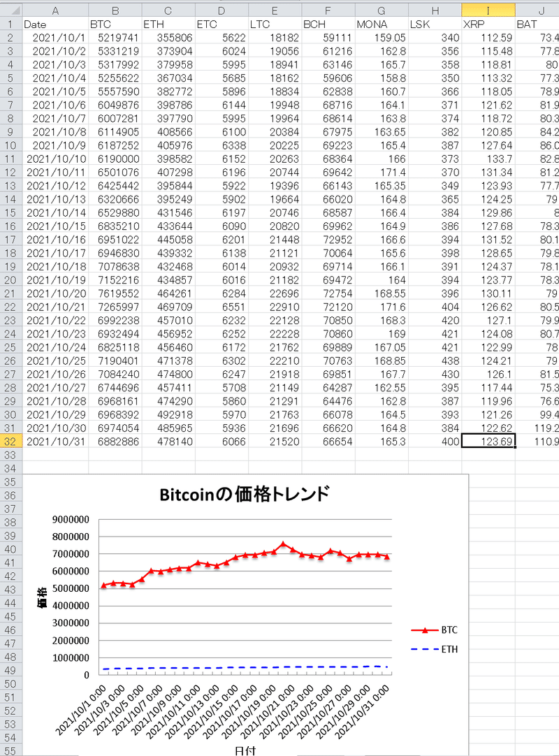Select LTC value 22910
The image size is (559, 756).
(x=275, y=307)
